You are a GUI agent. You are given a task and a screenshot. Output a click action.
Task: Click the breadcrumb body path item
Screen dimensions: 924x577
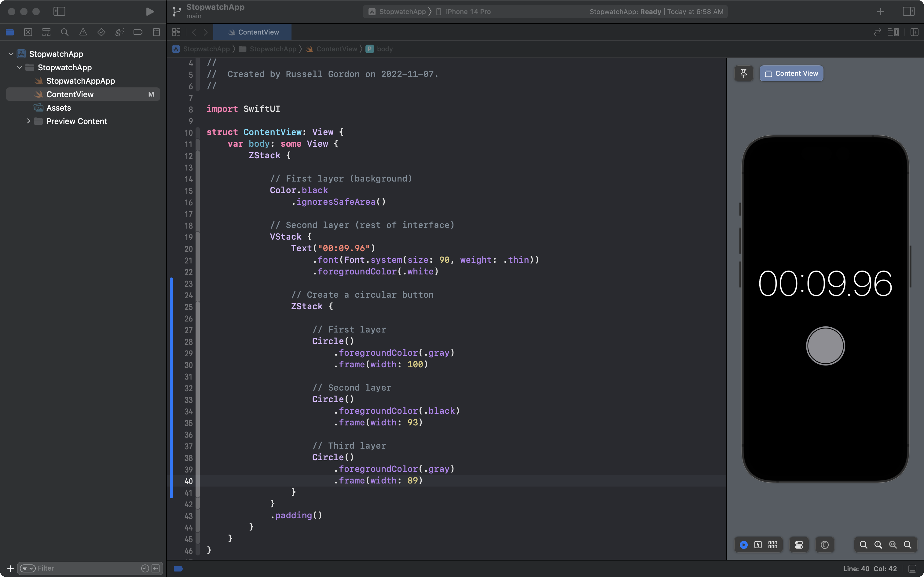coord(385,49)
